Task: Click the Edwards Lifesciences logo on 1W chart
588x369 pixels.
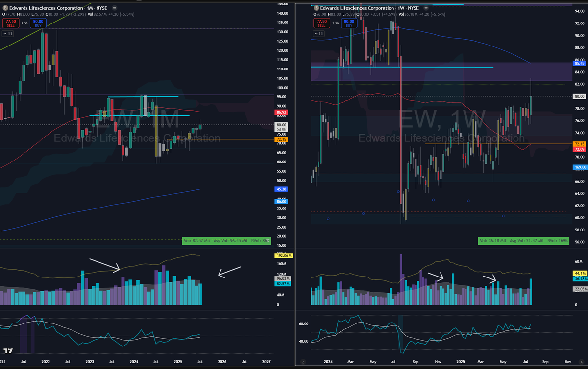Action: (x=316, y=8)
